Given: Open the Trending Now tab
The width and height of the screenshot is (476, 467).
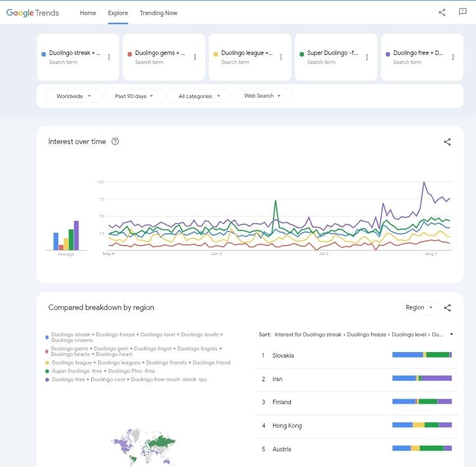Looking at the screenshot, I should [159, 13].
